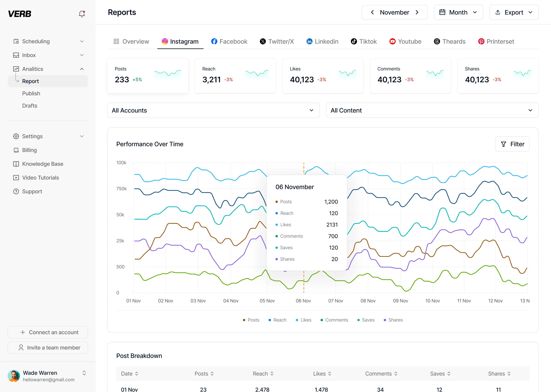This screenshot has height=392, width=551.
Task: Select the Report submenu item
Action: point(48,81)
